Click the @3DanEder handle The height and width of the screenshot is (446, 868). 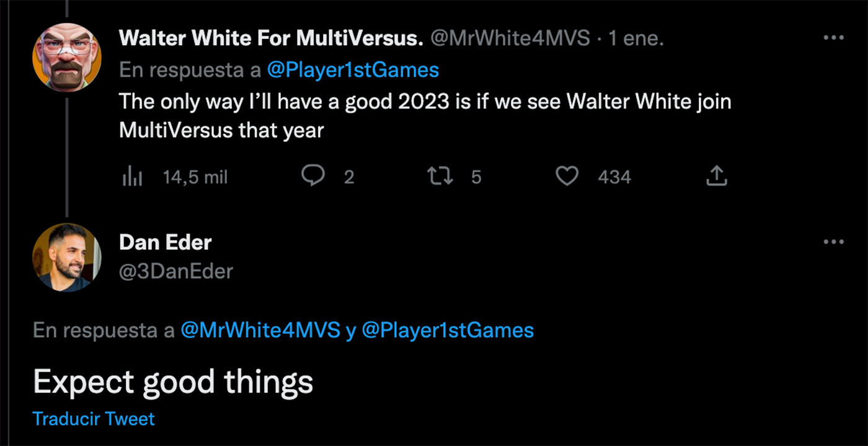coord(176,271)
